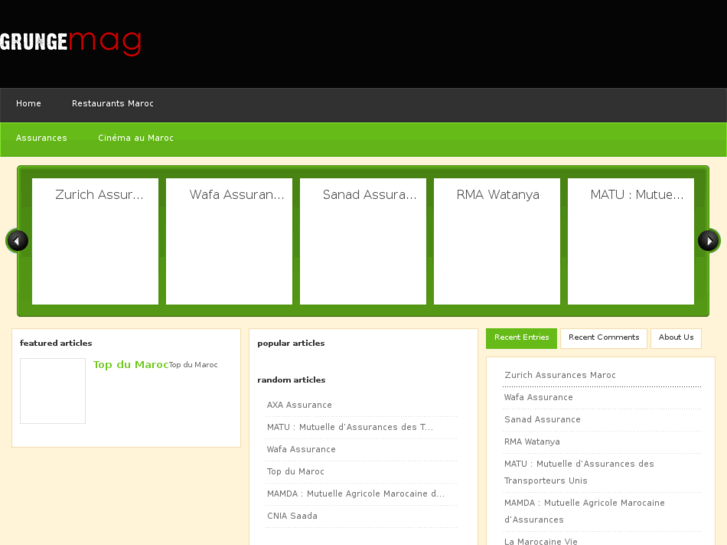Go to previous carousel slide arrow
Viewport: 727px width, 545px height.
click(17, 241)
